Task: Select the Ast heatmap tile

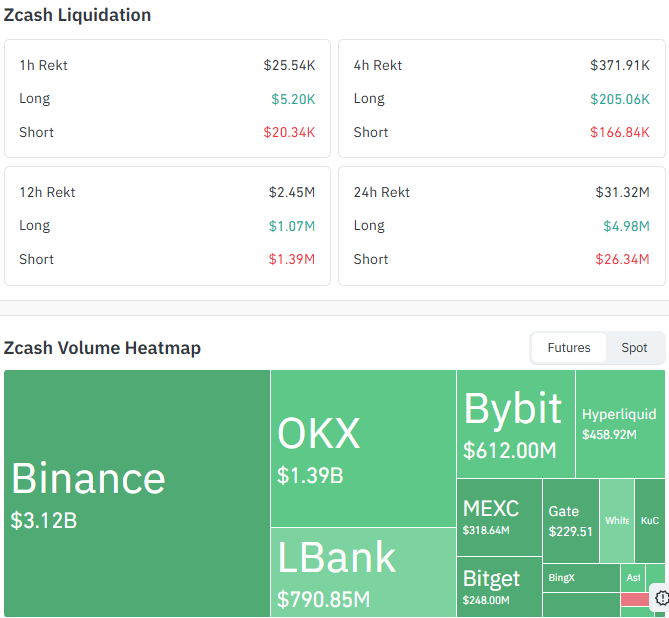Action: coord(633,578)
